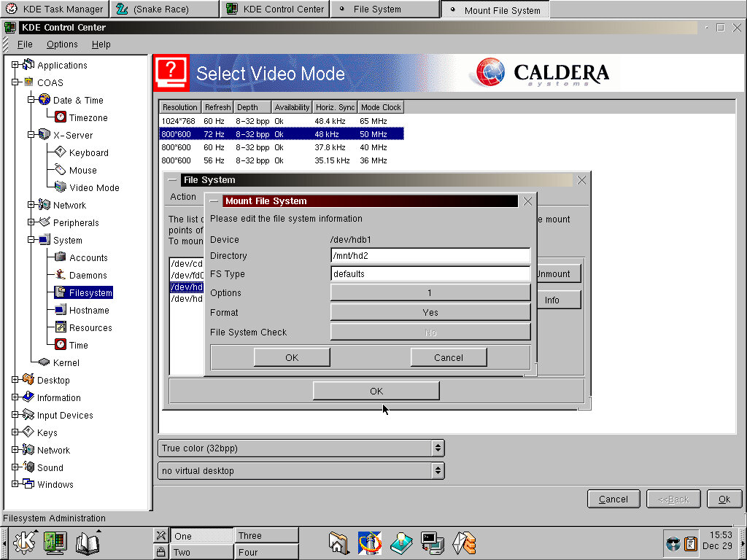Open the Help menu
747x560 pixels.
coord(101,44)
